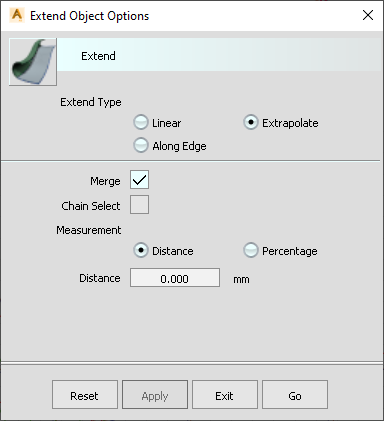Click the mm unit label

click(241, 279)
